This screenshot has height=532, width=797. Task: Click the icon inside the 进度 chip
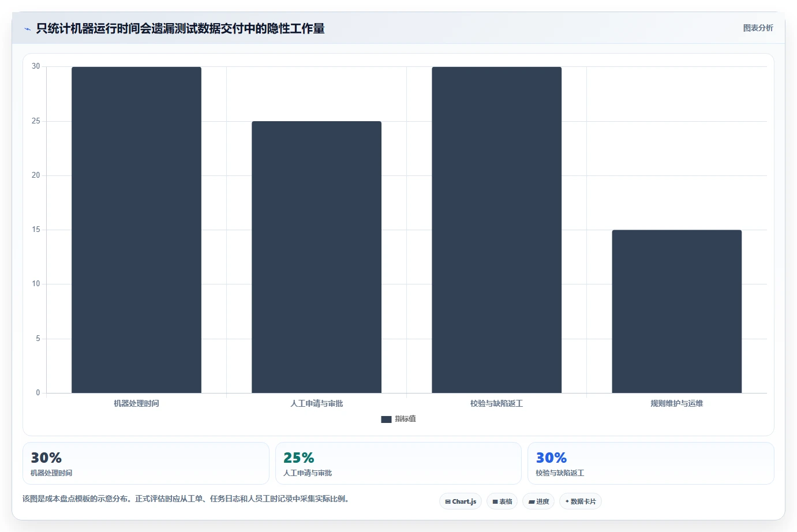point(532,502)
